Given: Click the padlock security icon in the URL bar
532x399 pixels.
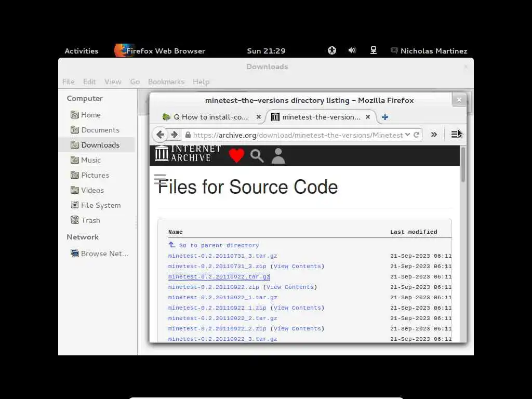Looking at the screenshot, I should 188,135.
